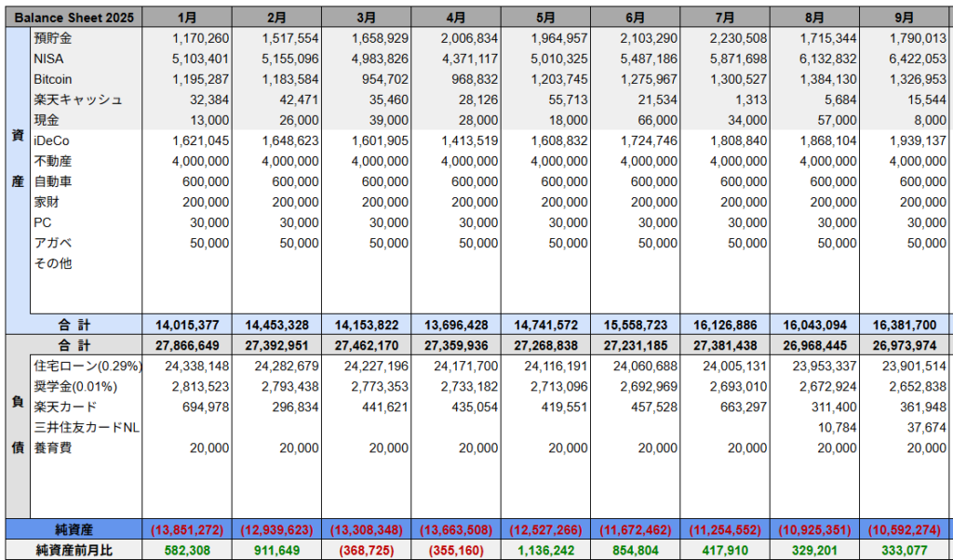Click the 純資産前月比 row label
This screenshot has height=560, width=953.
point(73,550)
